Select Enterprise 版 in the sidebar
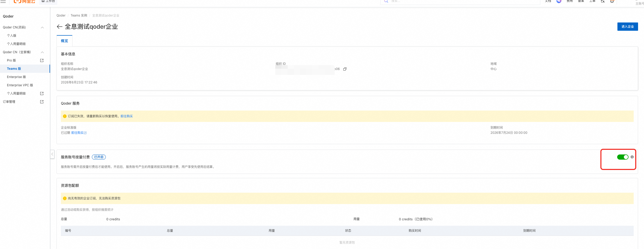 [x=17, y=77]
